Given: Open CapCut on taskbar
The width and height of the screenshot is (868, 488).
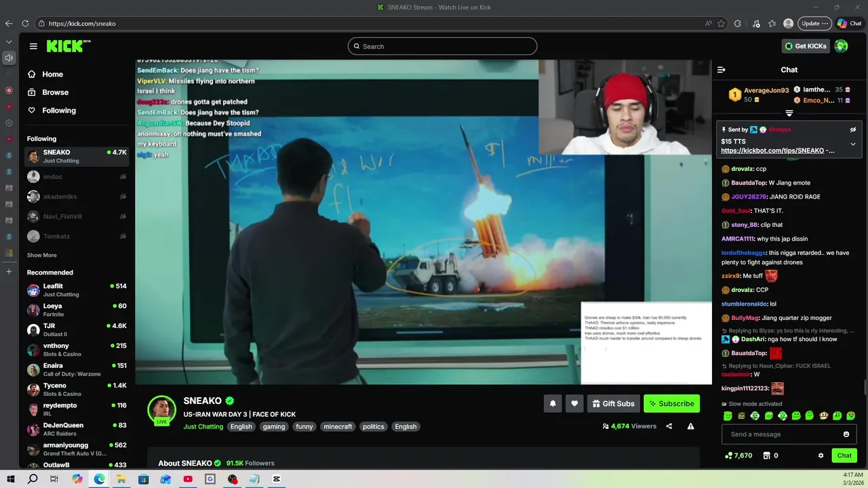Looking at the screenshot, I should pyautogui.click(x=277, y=479).
